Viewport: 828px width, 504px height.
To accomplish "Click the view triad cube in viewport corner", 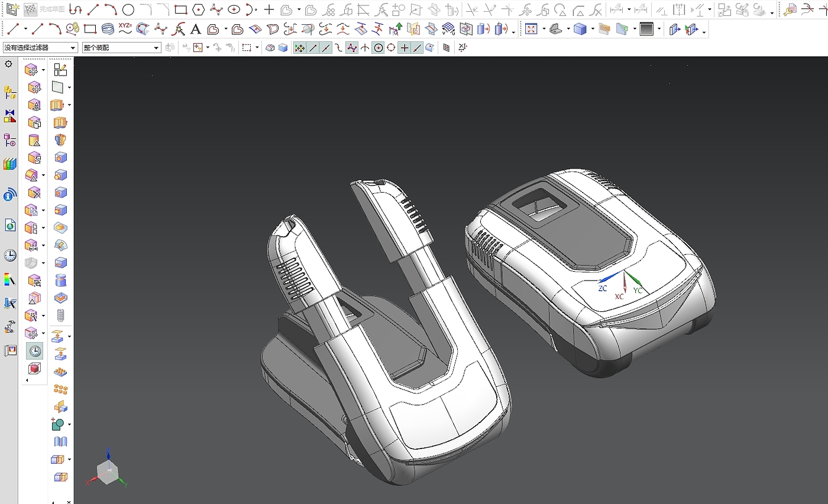I will [x=107, y=472].
